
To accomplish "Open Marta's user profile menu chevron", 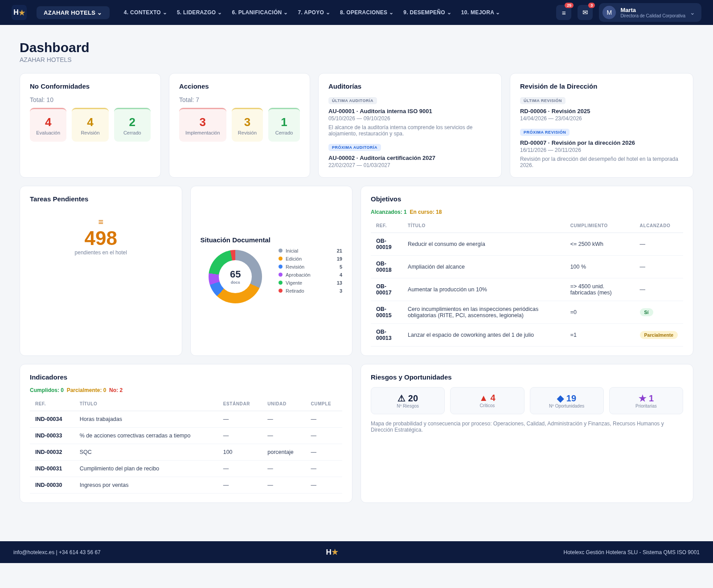I will 693,13.
